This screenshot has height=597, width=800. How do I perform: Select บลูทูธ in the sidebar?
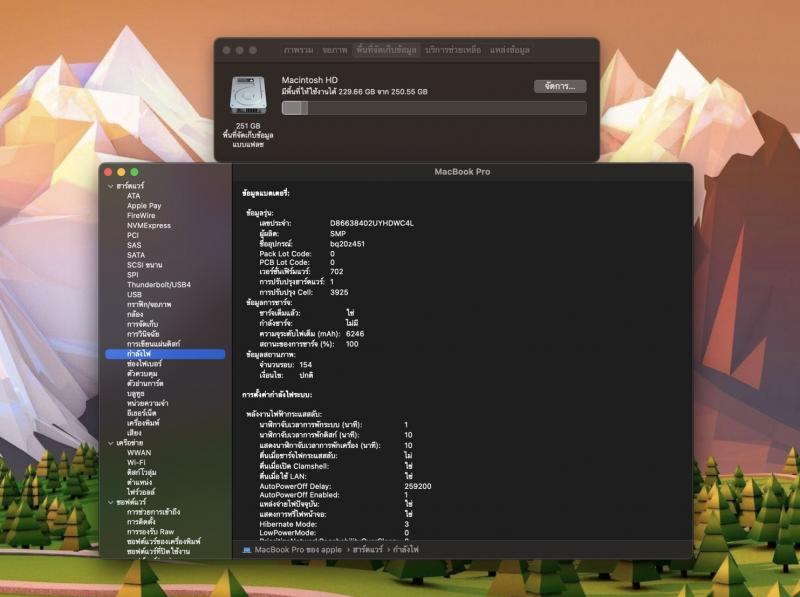click(x=136, y=393)
